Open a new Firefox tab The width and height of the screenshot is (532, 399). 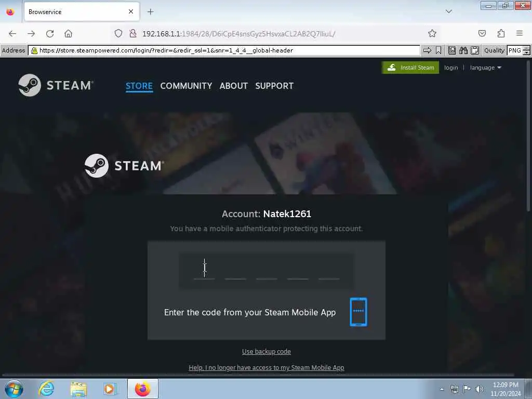point(150,12)
